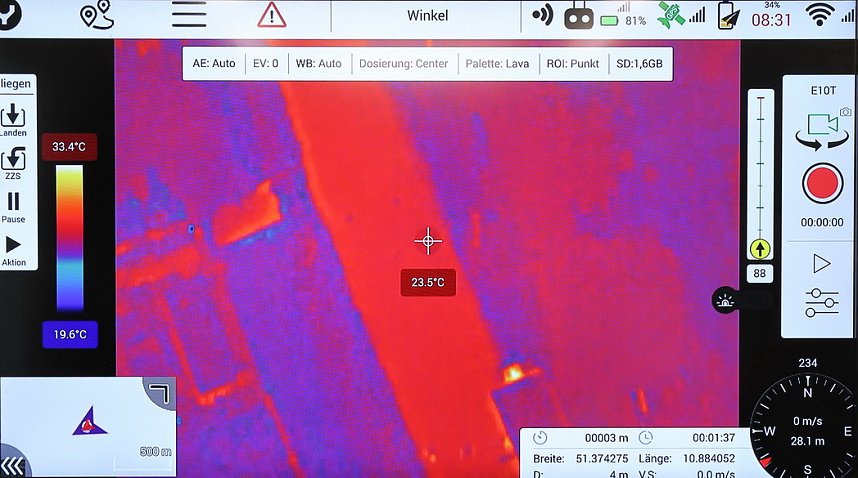
Task: Open the Palette: Lava setting
Action: click(x=497, y=63)
